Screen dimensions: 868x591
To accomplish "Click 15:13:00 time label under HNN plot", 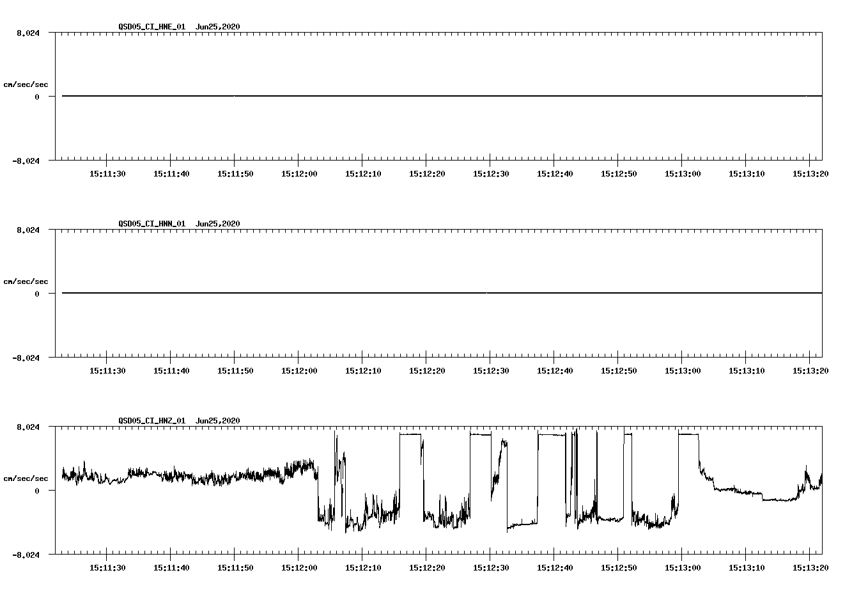I will (x=683, y=371).
